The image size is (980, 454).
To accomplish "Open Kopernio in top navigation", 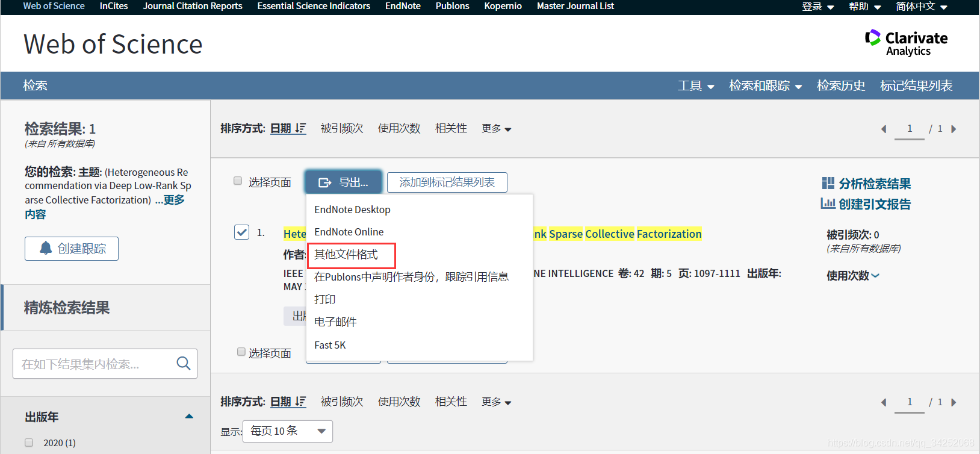I will coord(503,6).
